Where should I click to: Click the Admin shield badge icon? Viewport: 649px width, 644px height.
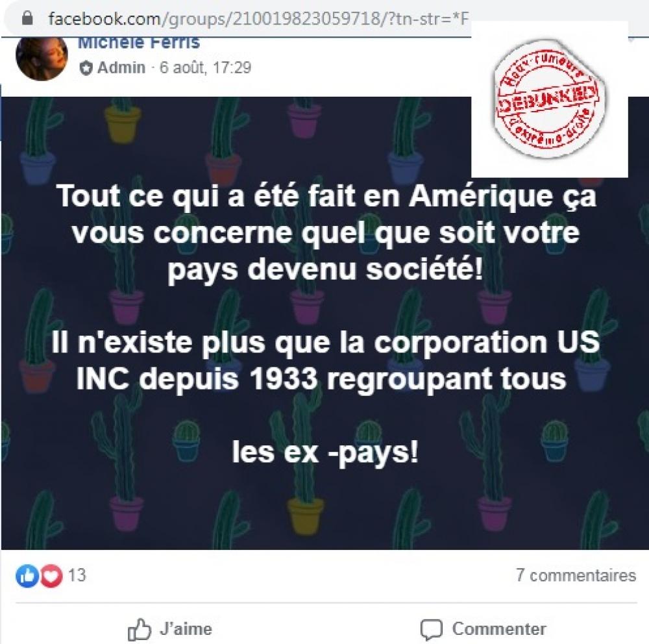86,68
